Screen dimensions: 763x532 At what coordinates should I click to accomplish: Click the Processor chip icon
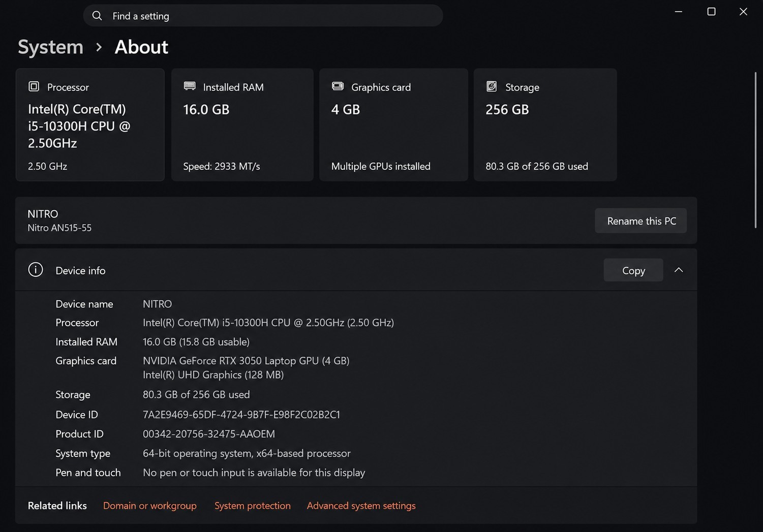coord(34,86)
